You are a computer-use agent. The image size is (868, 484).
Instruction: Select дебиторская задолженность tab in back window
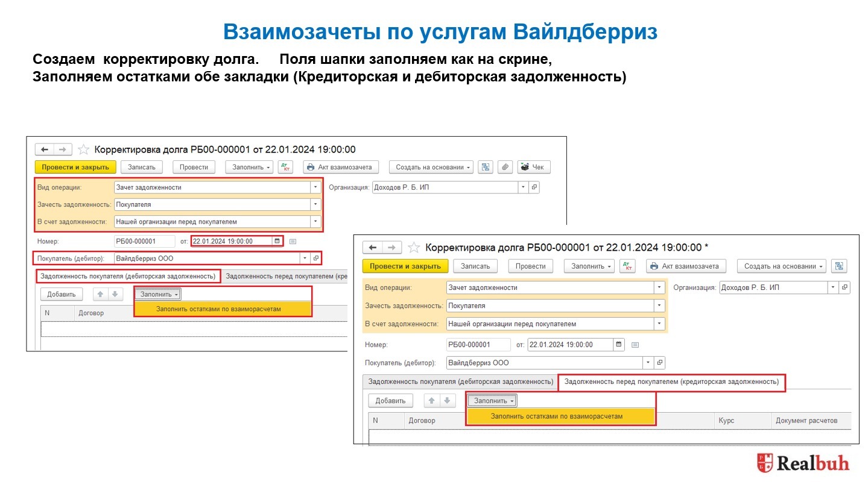pyautogui.click(x=128, y=276)
